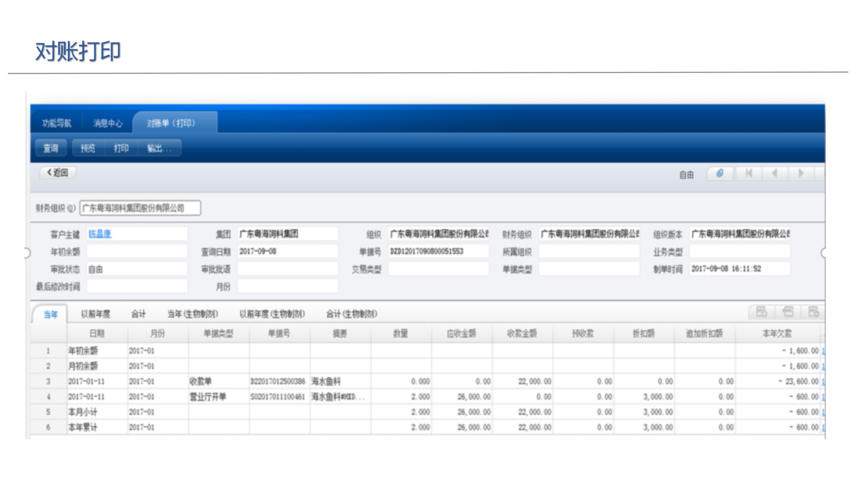Switch to 功能导航 tab
This screenshot has height=484, width=860.
click(x=57, y=123)
